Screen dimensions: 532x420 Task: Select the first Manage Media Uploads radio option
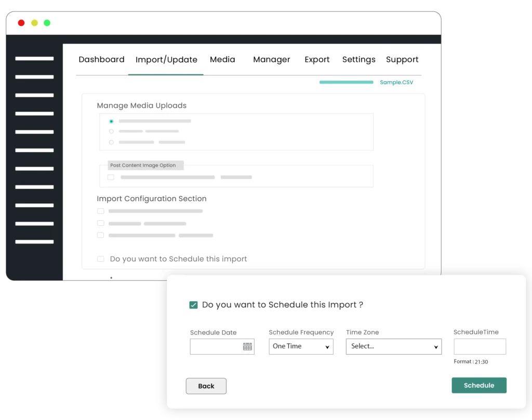coord(111,121)
